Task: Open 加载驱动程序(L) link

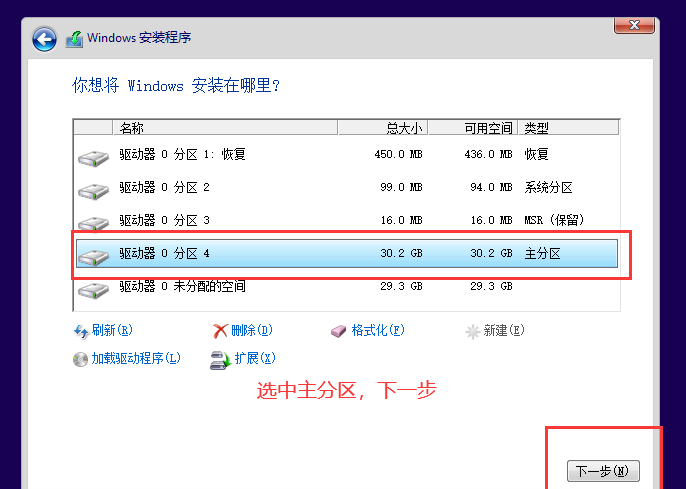Action: pos(136,359)
